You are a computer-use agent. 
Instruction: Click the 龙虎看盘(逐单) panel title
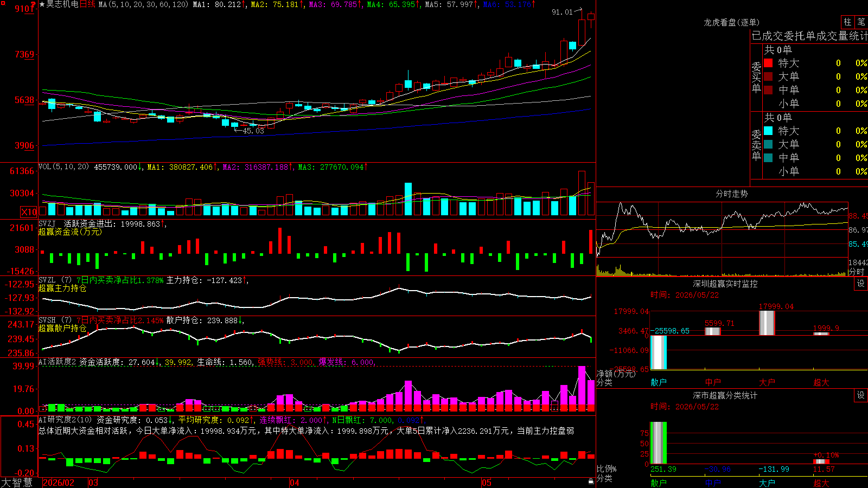coord(731,22)
